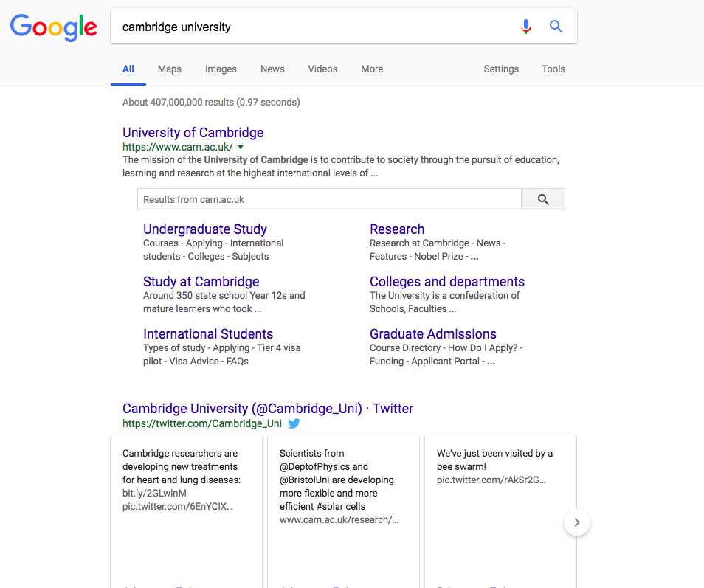The height and width of the screenshot is (588, 704).
Task: Click the cam.ac.uk site search button
Action: [x=543, y=199]
